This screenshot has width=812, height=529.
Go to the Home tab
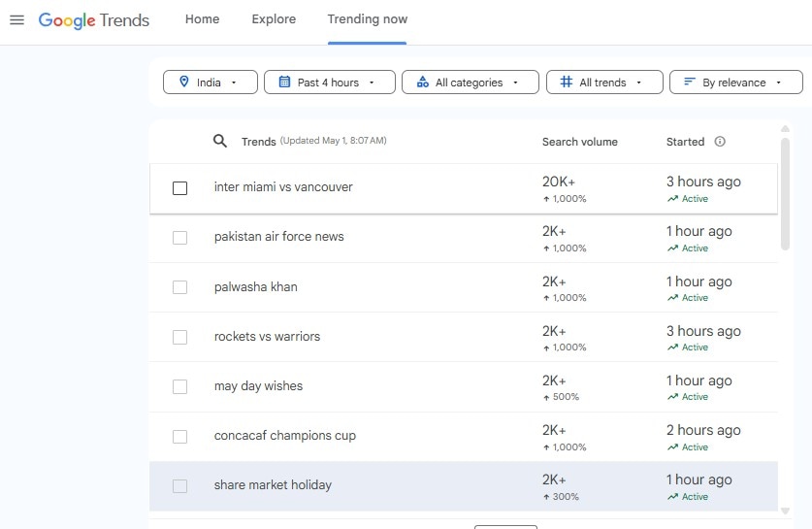point(203,19)
